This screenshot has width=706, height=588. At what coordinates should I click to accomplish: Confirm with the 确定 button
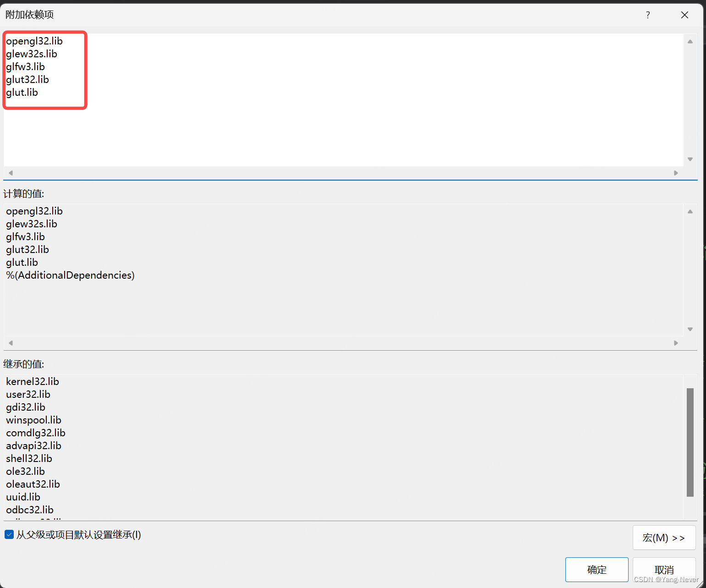[x=597, y=570]
